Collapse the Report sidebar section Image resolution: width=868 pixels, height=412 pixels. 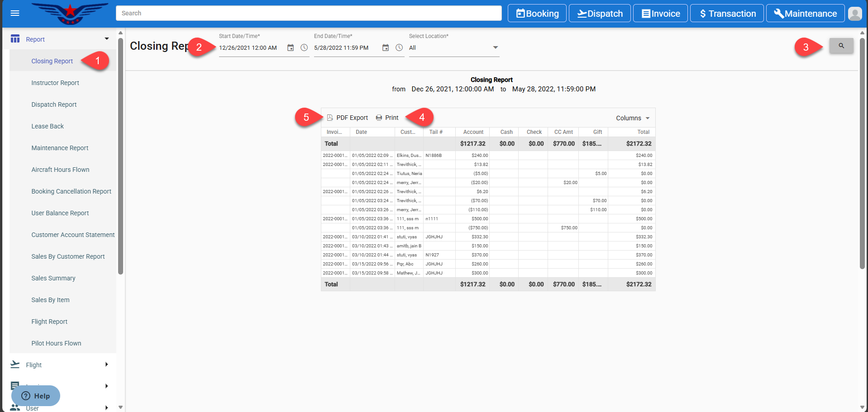click(107, 39)
